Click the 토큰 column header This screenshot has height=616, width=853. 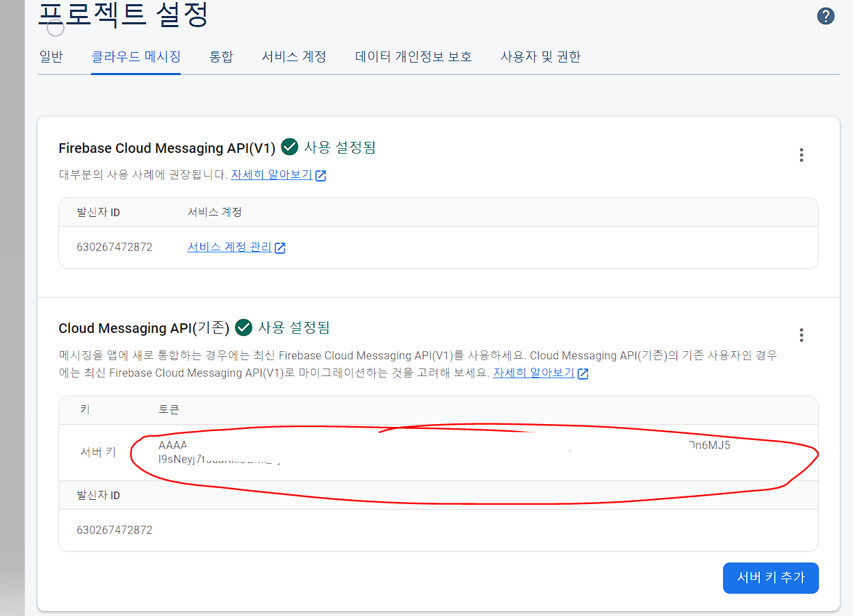(169, 410)
